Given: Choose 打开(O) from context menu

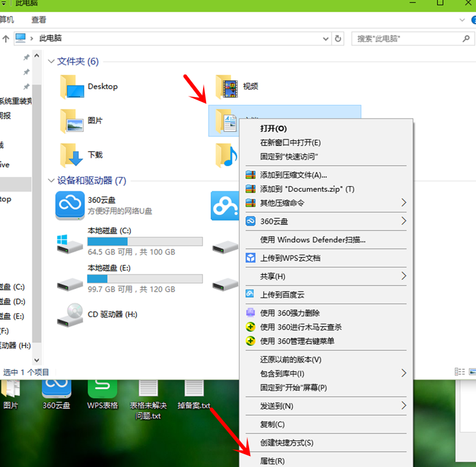Looking at the screenshot, I should click(325, 128).
